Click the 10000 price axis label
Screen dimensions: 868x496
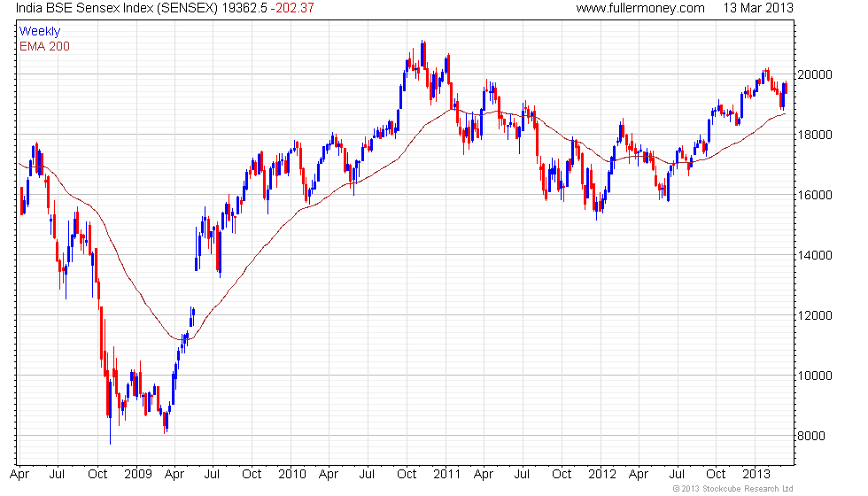[x=814, y=376]
